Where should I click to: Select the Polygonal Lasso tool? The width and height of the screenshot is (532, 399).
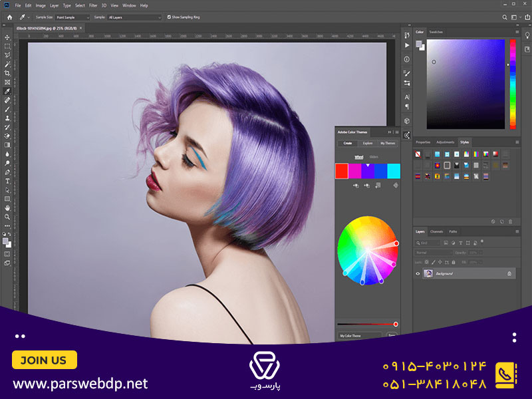click(7, 55)
